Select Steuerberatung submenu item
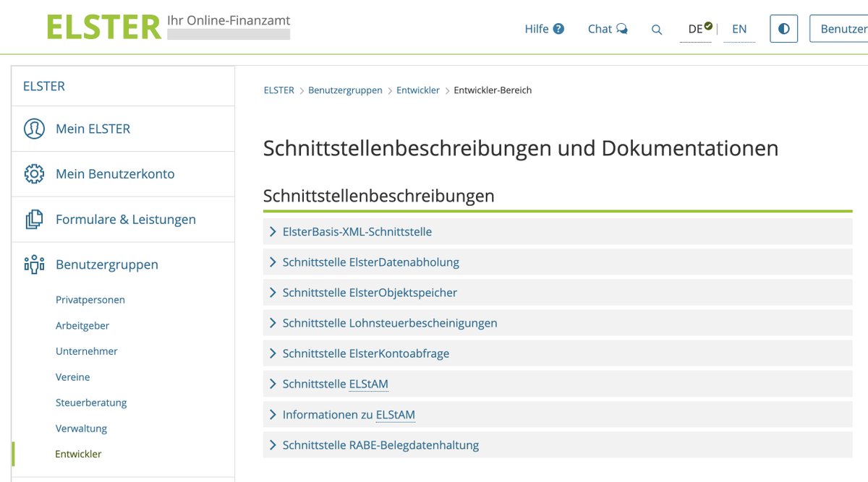 click(91, 403)
